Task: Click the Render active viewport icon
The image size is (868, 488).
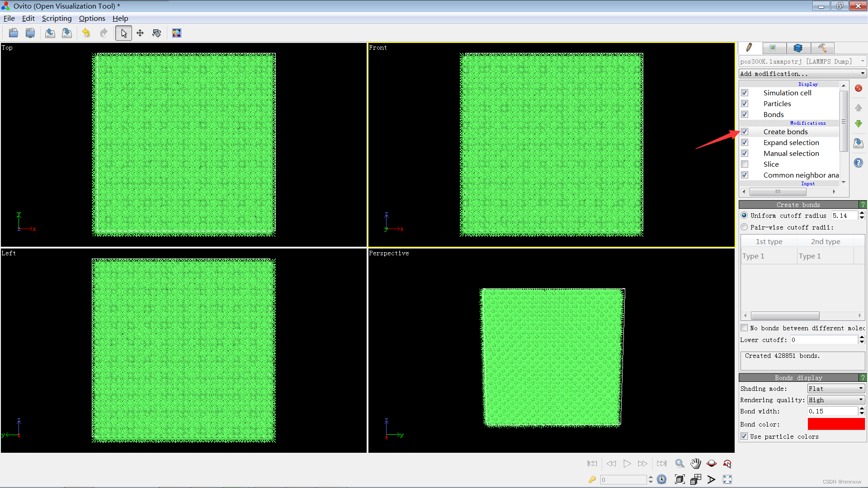Action: coord(177,33)
